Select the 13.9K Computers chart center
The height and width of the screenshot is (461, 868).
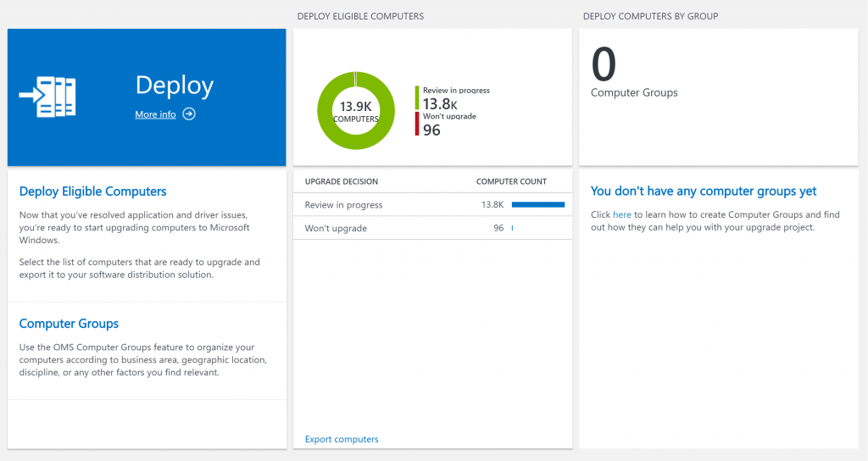355,112
